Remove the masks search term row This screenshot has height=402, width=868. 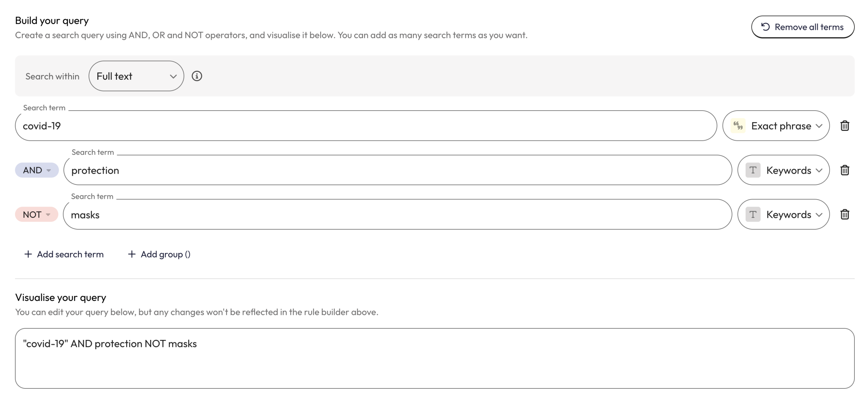click(844, 214)
